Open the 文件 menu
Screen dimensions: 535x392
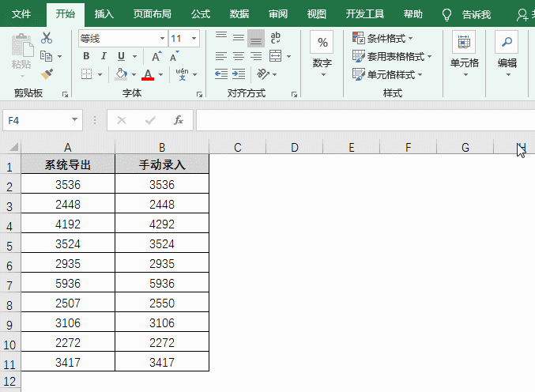coord(21,14)
